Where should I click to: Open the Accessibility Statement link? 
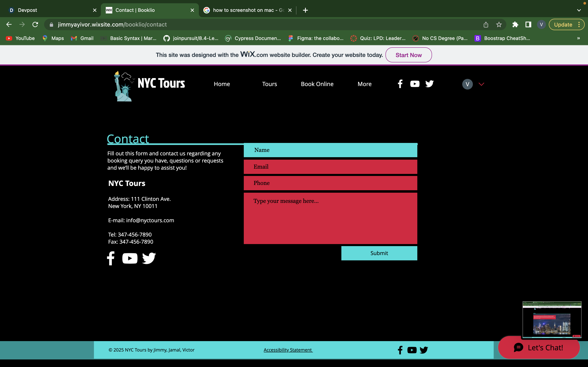coord(288,350)
